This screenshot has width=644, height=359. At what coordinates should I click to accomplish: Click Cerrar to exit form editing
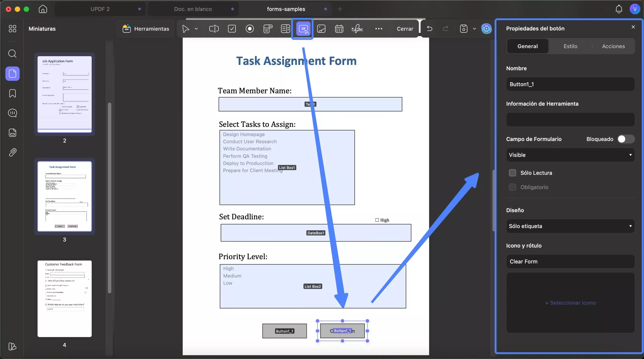pos(405,29)
